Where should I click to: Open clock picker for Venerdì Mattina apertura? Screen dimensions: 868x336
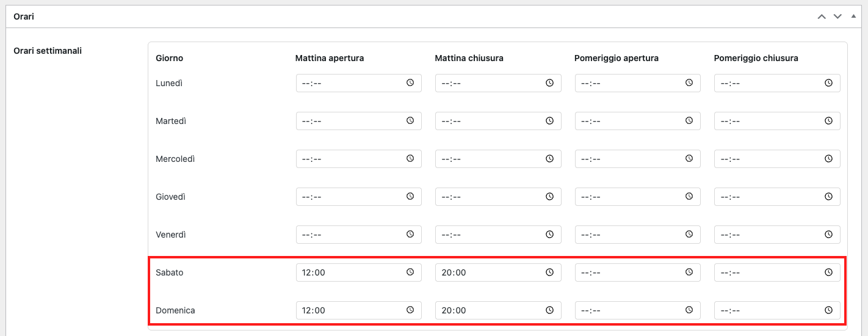[x=410, y=235]
